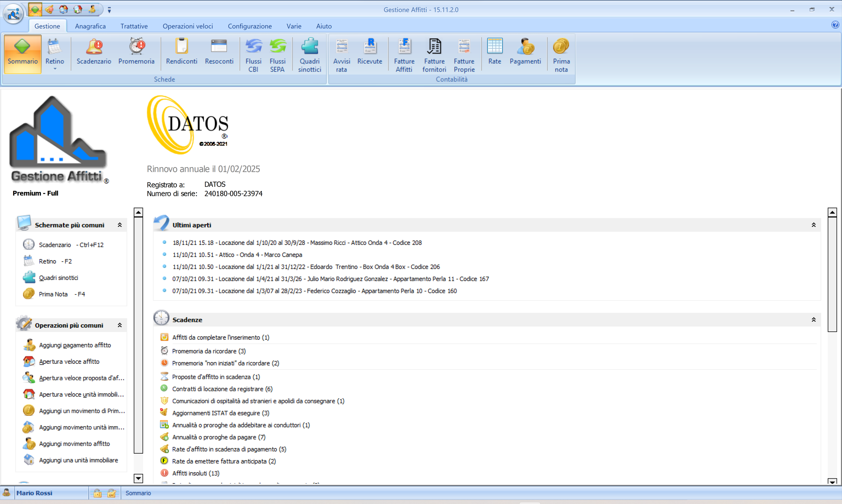
Task: Click main panel scrollbar up arrow
Action: tap(832, 213)
